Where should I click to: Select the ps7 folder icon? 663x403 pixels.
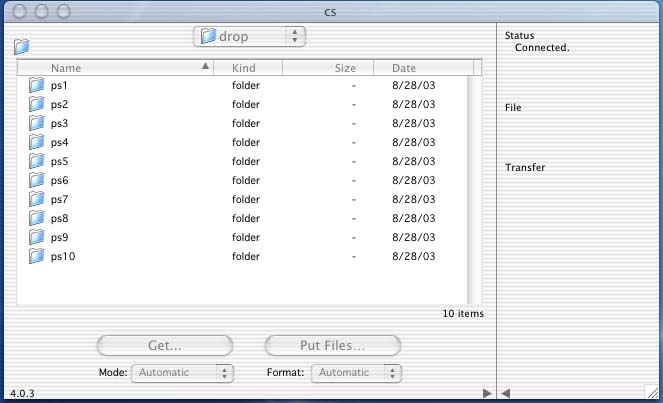[x=36, y=199]
